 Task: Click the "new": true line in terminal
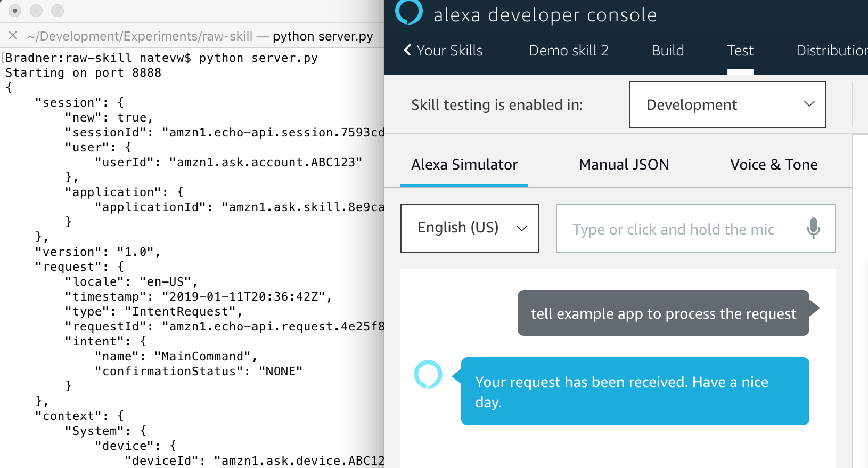click(109, 118)
